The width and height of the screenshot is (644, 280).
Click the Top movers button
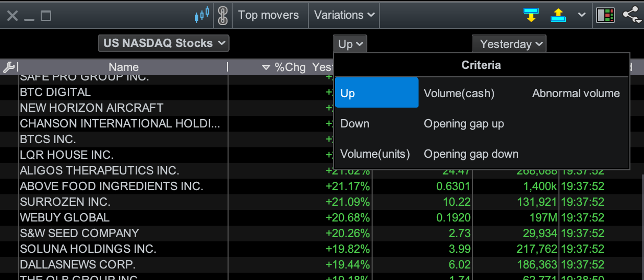[x=268, y=15]
